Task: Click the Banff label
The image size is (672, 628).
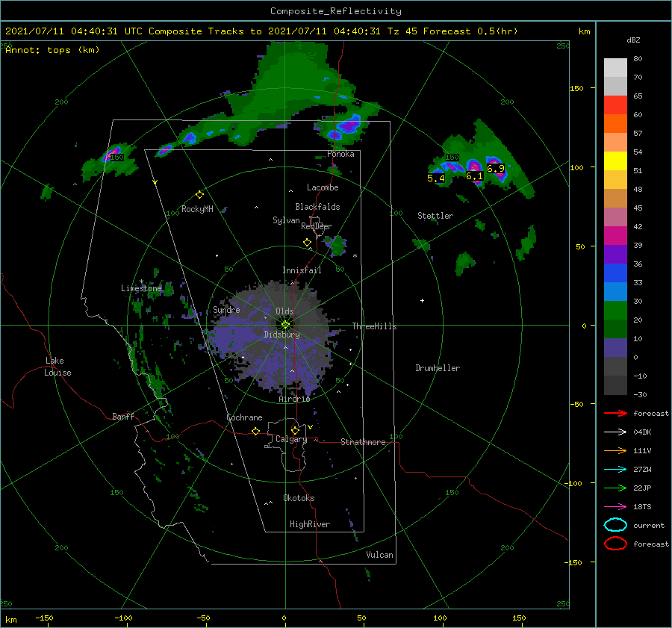Action: pyautogui.click(x=123, y=417)
